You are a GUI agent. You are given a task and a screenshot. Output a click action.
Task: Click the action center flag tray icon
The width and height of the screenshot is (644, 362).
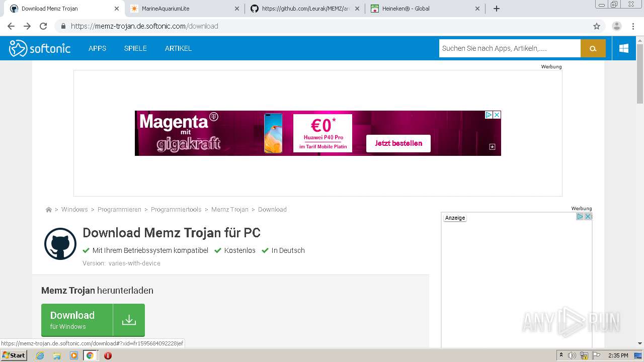click(596, 355)
